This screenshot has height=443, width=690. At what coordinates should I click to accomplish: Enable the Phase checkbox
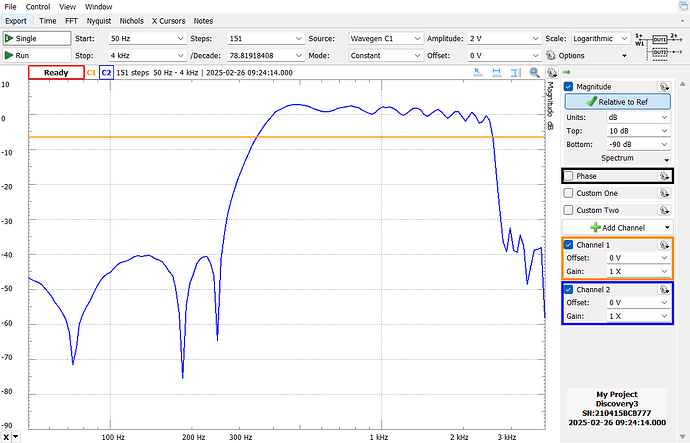pyautogui.click(x=569, y=176)
